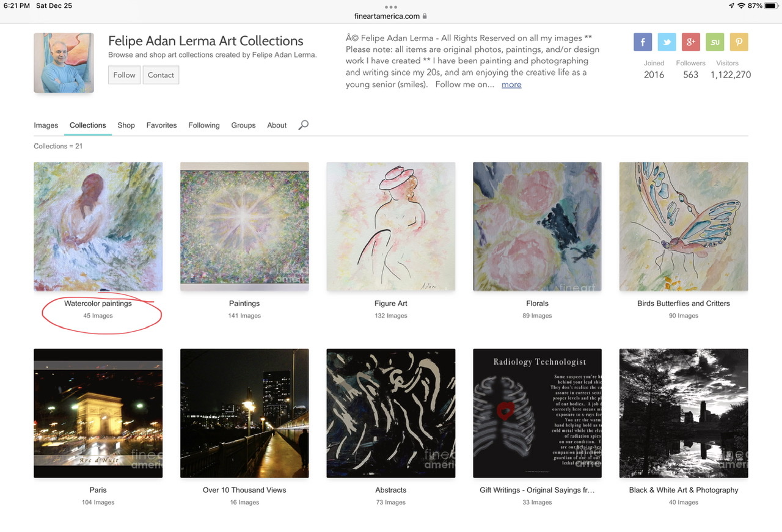The image size is (782, 532).
Task: Open the Shop tab
Action: [126, 125]
